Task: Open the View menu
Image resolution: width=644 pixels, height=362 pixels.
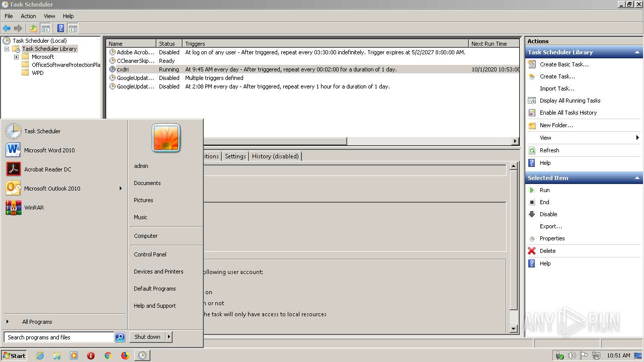Action: pyautogui.click(x=49, y=16)
